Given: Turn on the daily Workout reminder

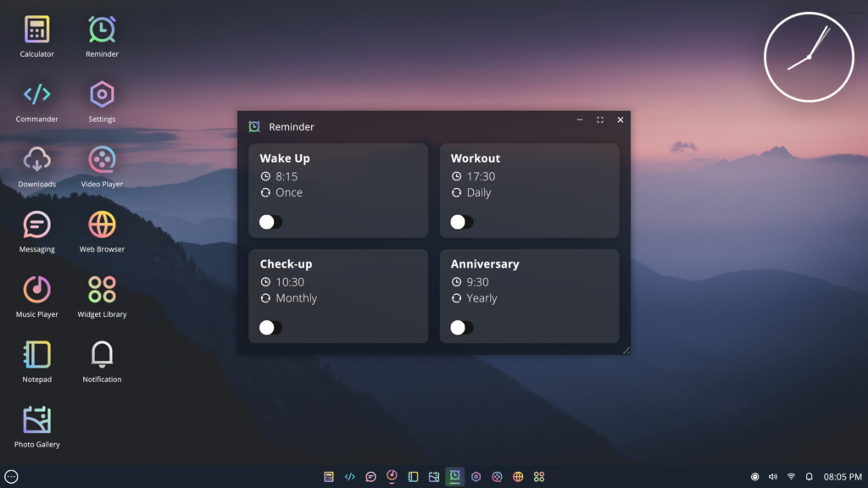Looking at the screenshot, I should [461, 221].
